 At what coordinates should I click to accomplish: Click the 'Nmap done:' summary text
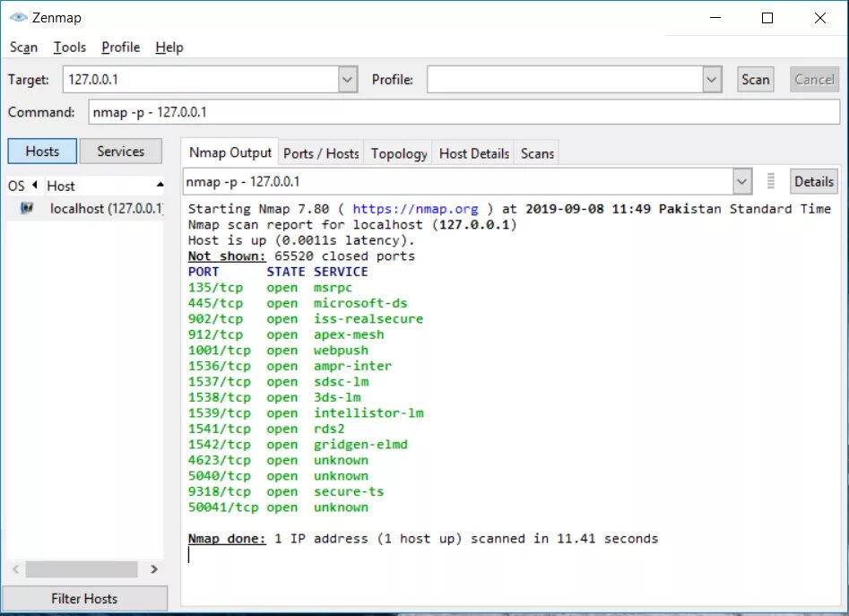tap(227, 539)
